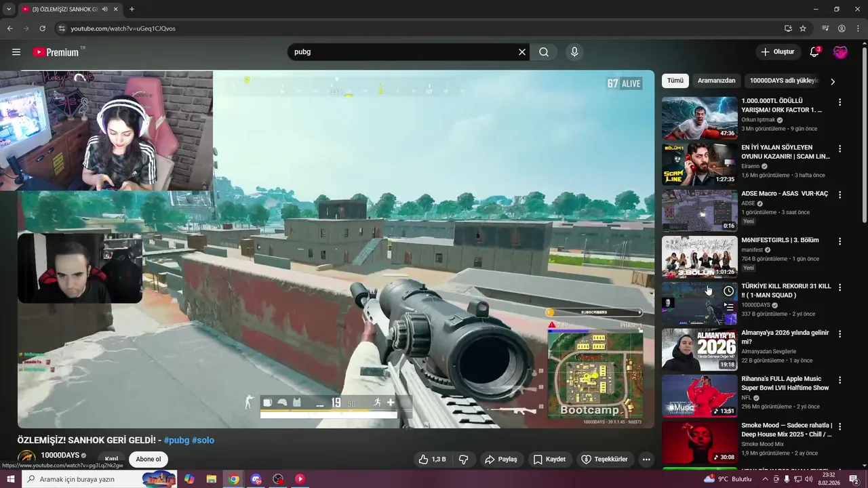Click the Oluştur create button
The height and width of the screenshot is (488, 868).
click(x=777, y=52)
